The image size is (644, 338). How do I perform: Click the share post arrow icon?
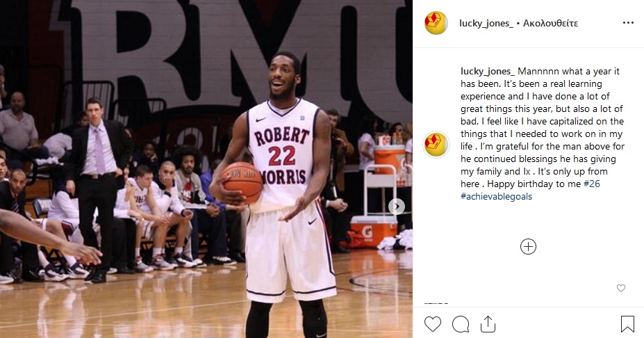tap(488, 324)
